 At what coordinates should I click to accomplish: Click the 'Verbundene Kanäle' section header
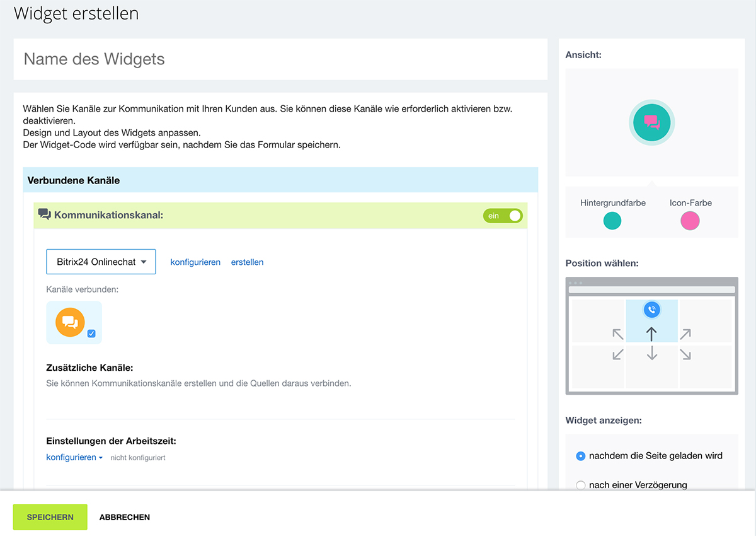tap(280, 180)
